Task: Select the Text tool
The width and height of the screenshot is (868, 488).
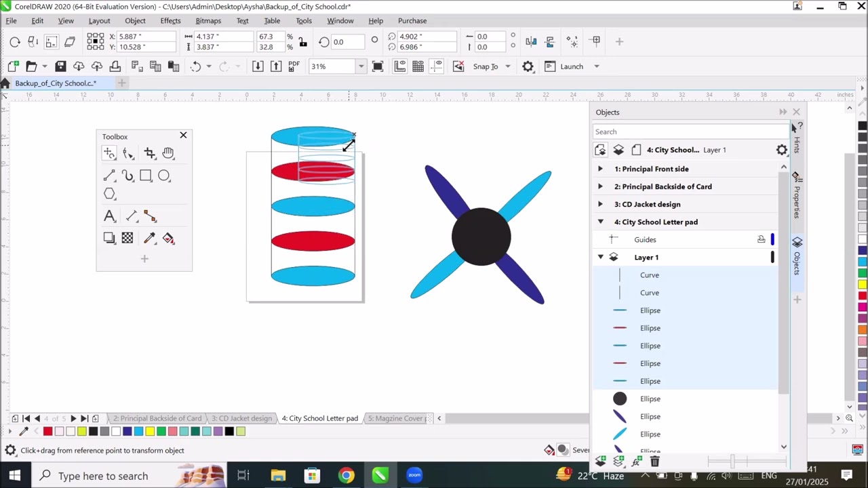Action: click(109, 216)
